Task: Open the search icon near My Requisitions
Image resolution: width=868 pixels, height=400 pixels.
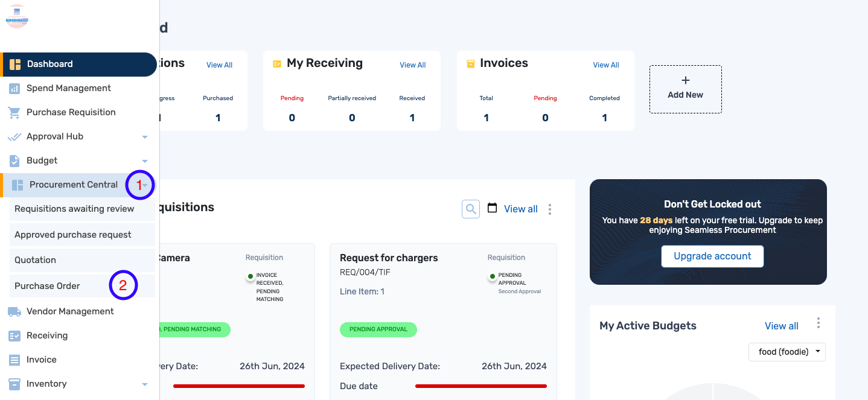Action: (471, 209)
